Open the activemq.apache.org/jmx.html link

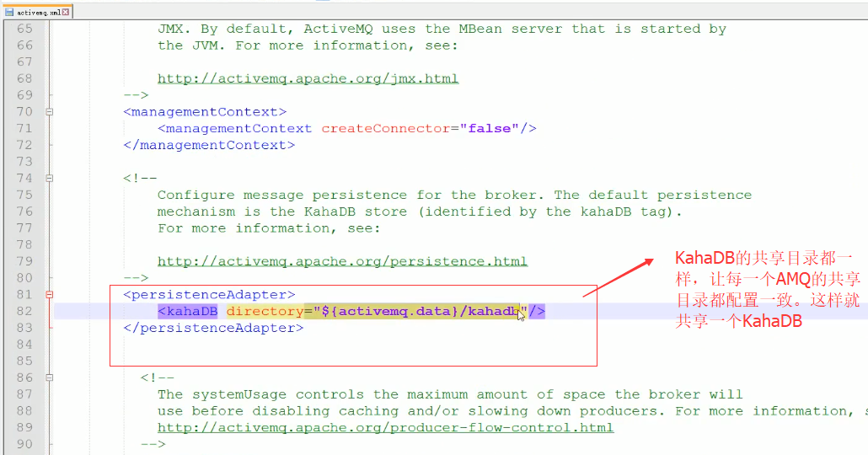(x=308, y=78)
